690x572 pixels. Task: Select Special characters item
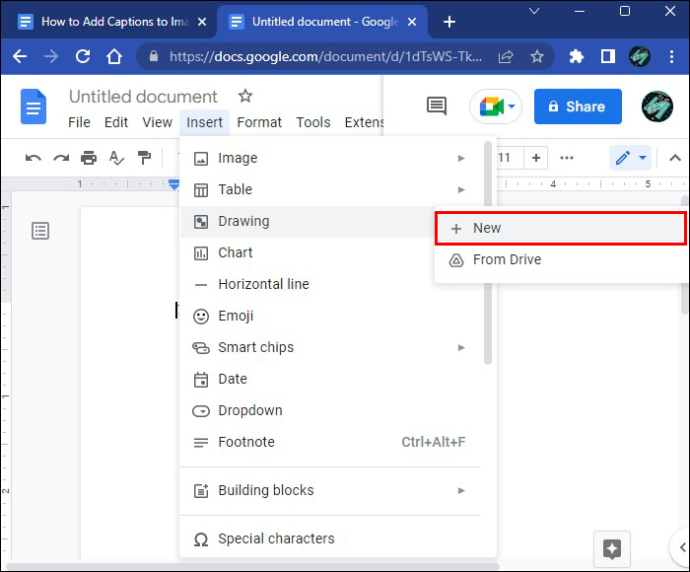pyautogui.click(x=330, y=539)
